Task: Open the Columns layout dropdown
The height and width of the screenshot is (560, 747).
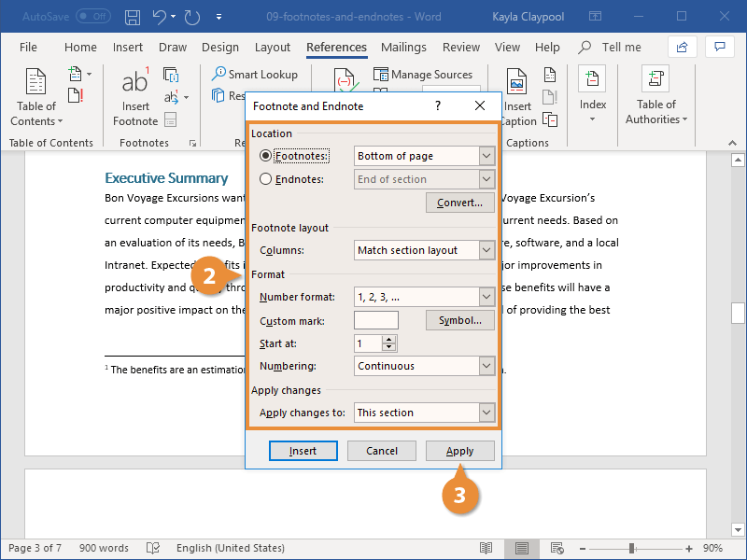Action: pos(424,250)
